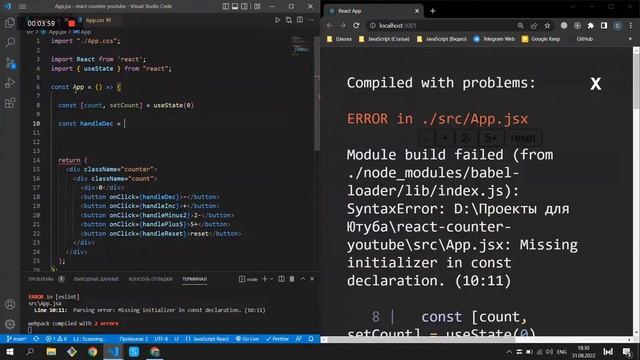Reload the localhost page
This screenshot has height=360, width=640.
pyautogui.click(x=356, y=25)
